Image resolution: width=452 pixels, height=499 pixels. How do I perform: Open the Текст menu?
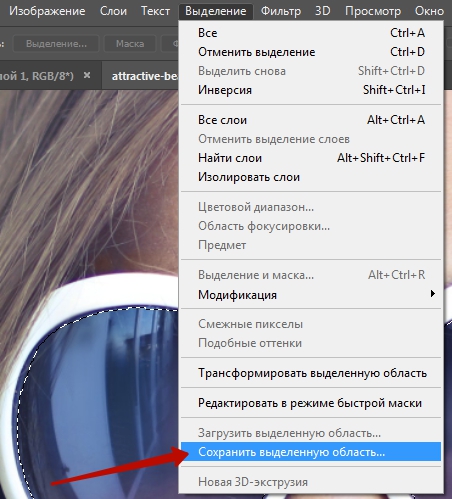pos(155,11)
